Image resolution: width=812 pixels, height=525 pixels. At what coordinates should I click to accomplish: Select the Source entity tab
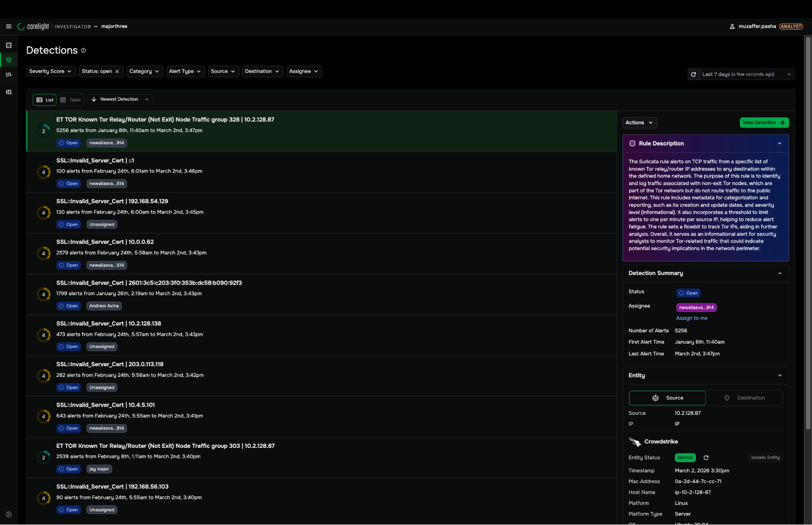click(x=667, y=398)
